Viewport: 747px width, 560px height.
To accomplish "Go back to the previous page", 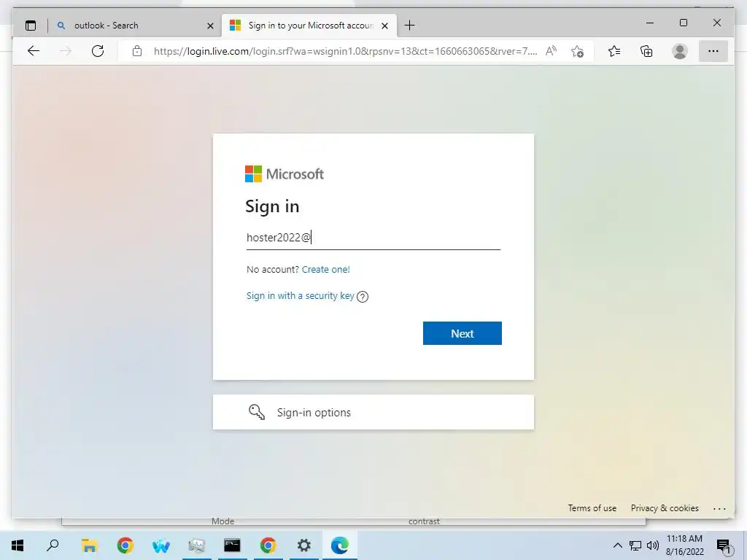I will (x=34, y=51).
